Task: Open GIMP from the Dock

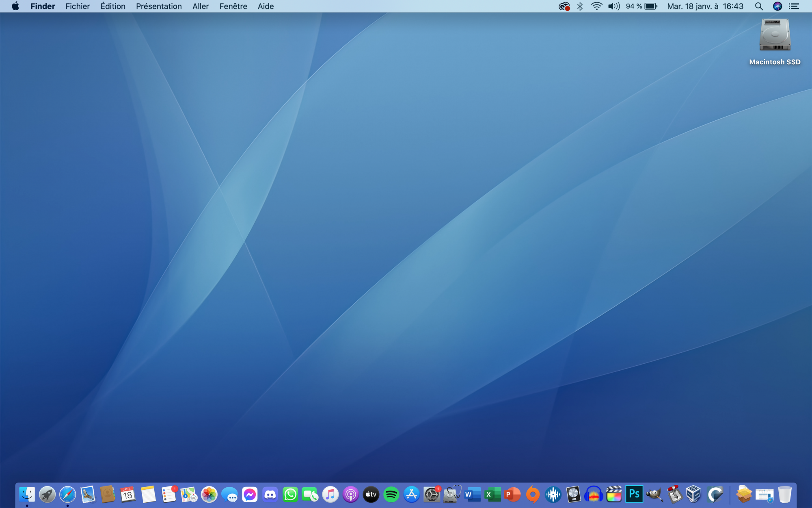Action: click(x=654, y=495)
